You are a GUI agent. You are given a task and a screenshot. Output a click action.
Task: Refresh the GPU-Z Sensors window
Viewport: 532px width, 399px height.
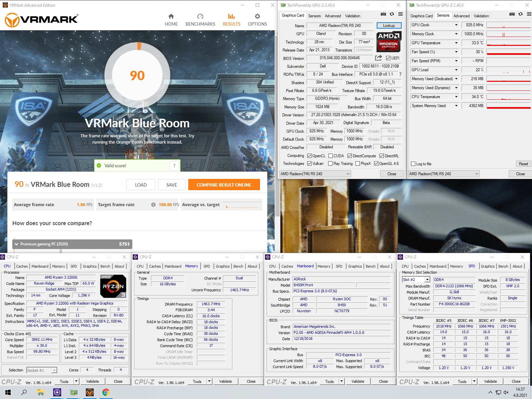coord(521,14)
